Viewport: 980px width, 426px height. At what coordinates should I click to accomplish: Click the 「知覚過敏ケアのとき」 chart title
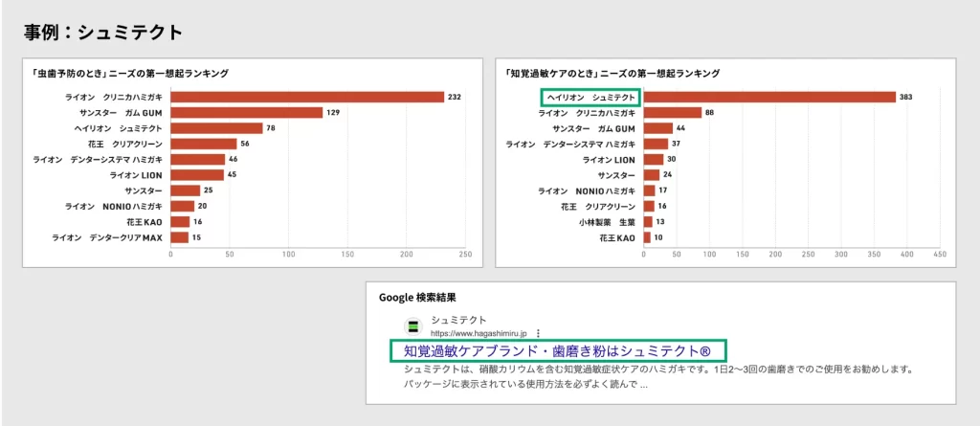click(614, 73)
